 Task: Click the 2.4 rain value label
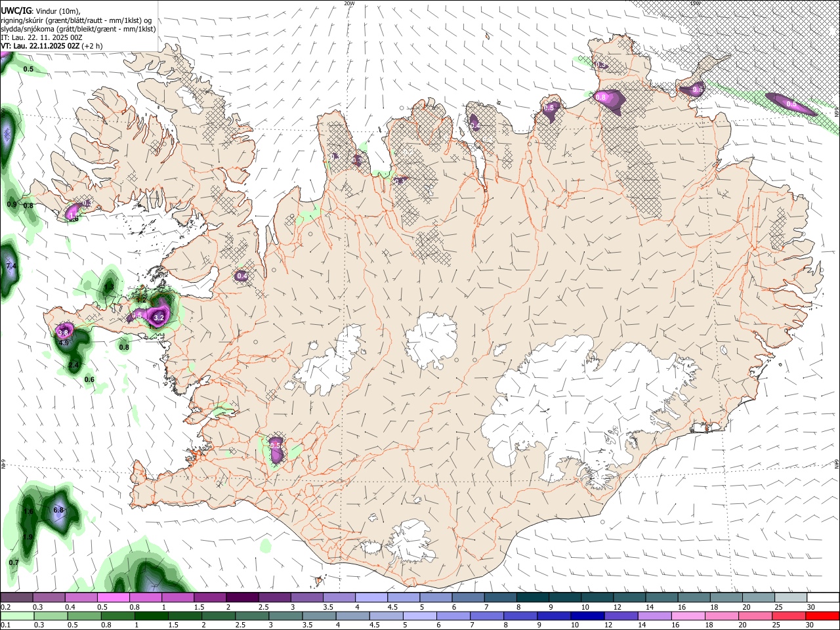(x=73, y=365)
